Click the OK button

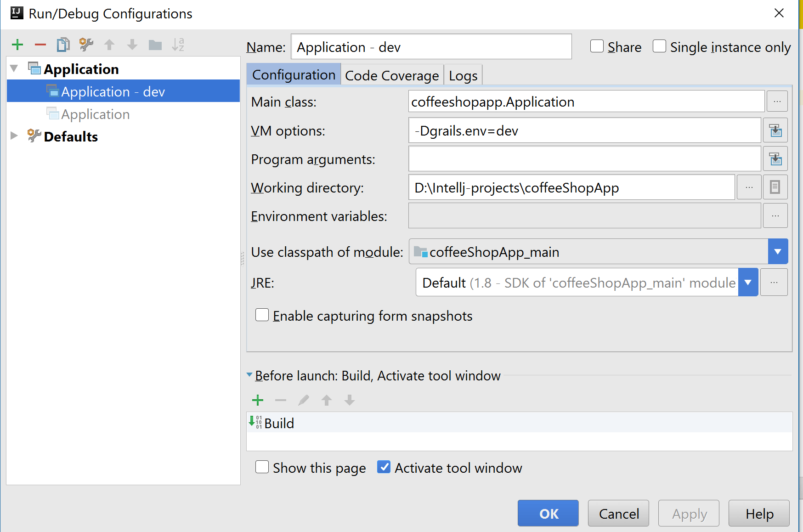tap(548, 513)
